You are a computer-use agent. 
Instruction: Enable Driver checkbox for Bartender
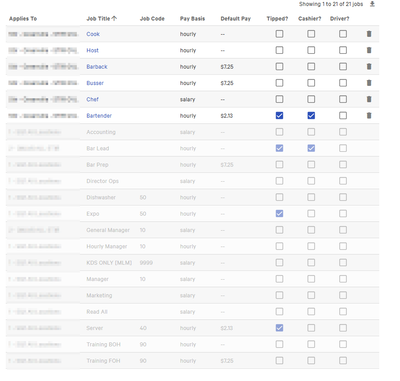point(343,115)
